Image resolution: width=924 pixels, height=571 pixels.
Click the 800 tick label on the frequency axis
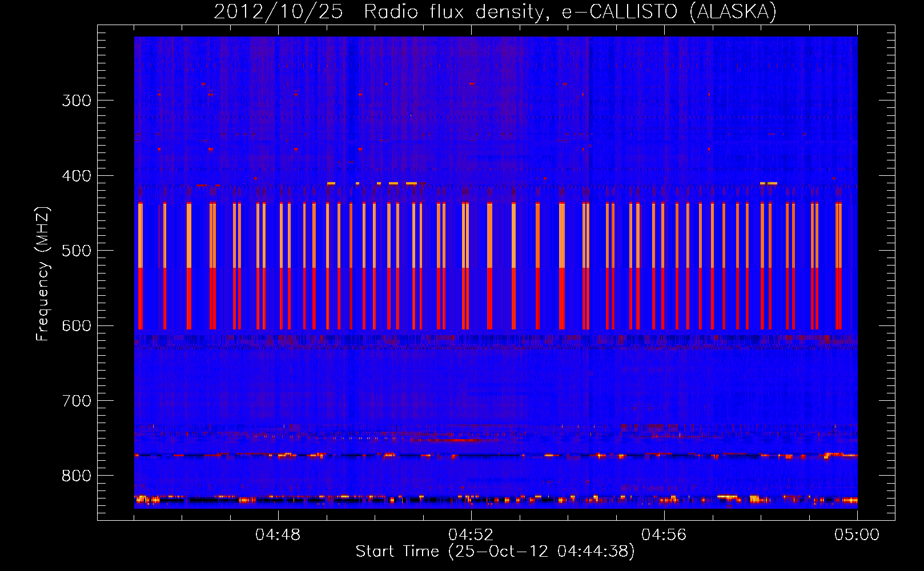coord(77,476)
